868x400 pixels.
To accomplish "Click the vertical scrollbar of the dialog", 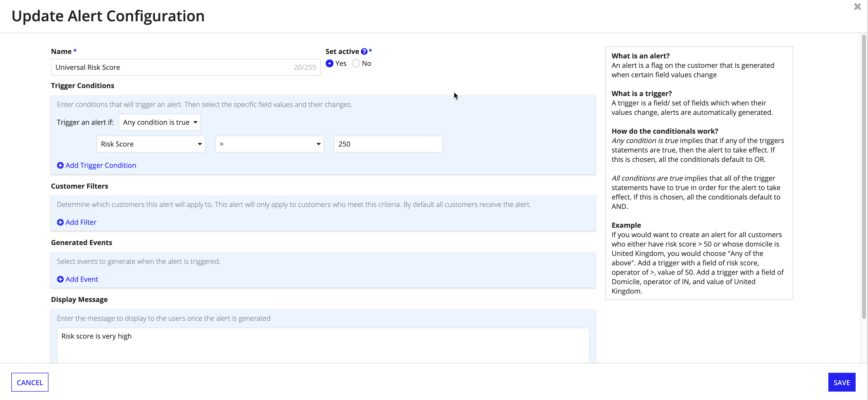I will tap(864, 177).
